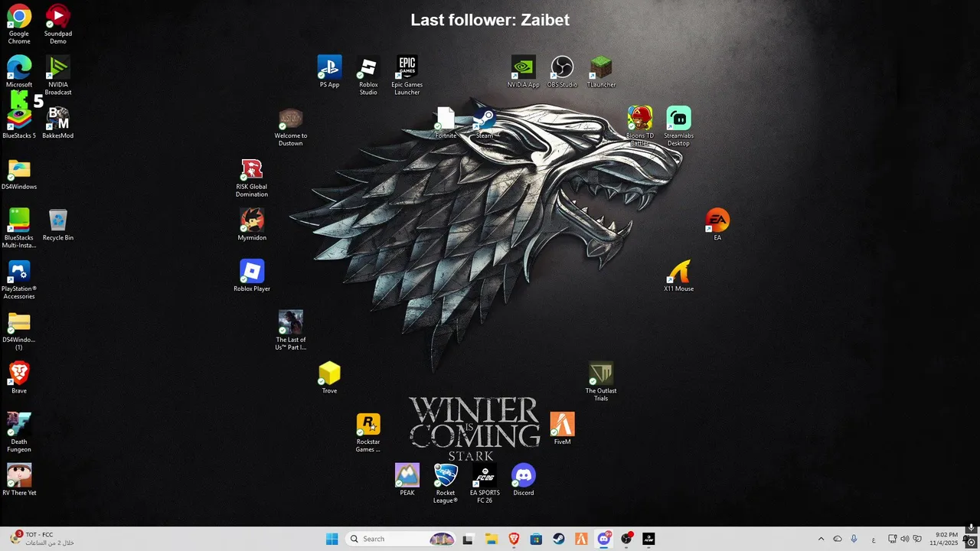
Task: Open The Last of Us Part I icon
Action: 291,330
